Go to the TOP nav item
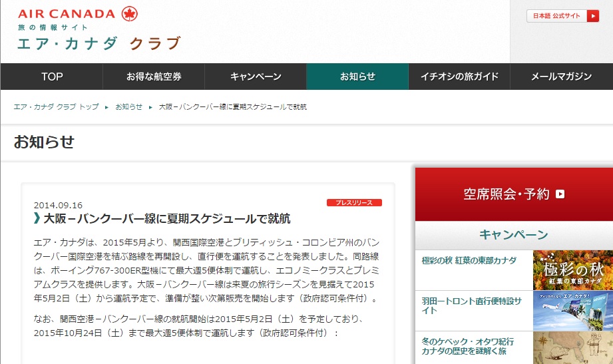 click(x=52, y=77)
